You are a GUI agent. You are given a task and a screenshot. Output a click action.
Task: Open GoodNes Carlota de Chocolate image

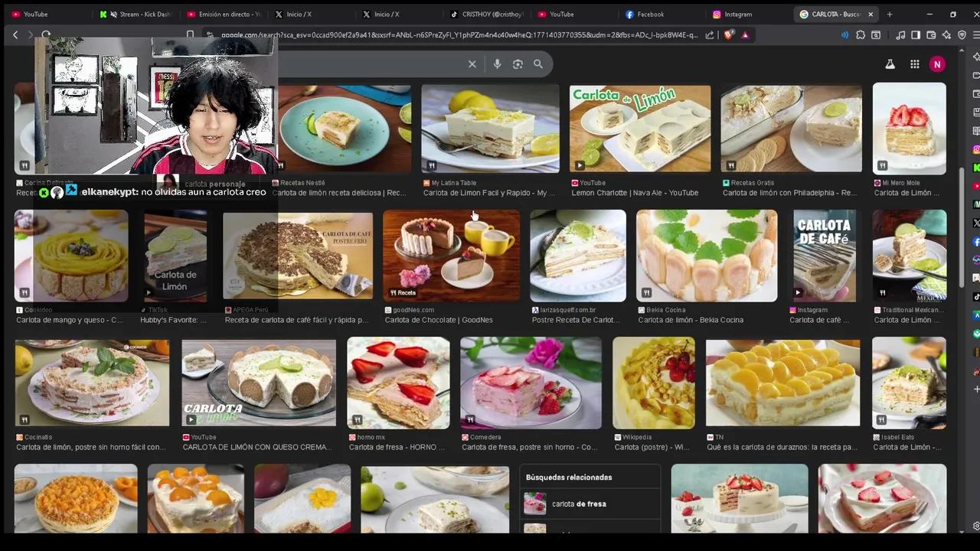pos(451,256)
